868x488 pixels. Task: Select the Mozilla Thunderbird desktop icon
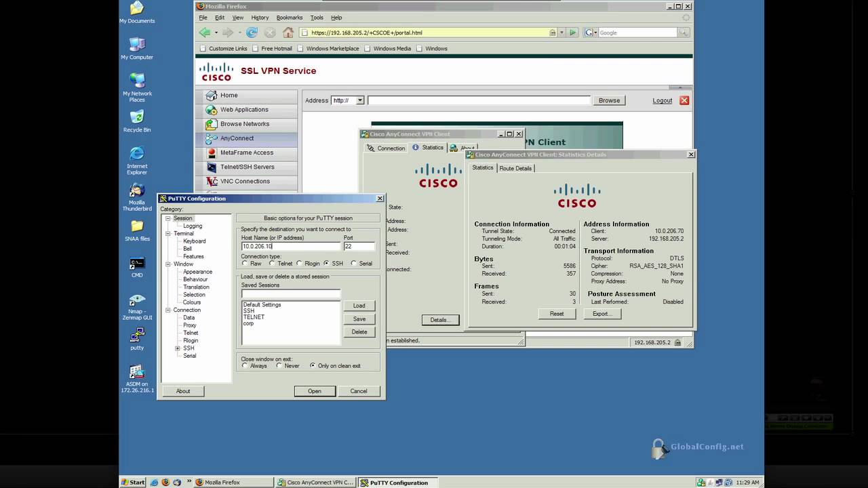(137, 197)
